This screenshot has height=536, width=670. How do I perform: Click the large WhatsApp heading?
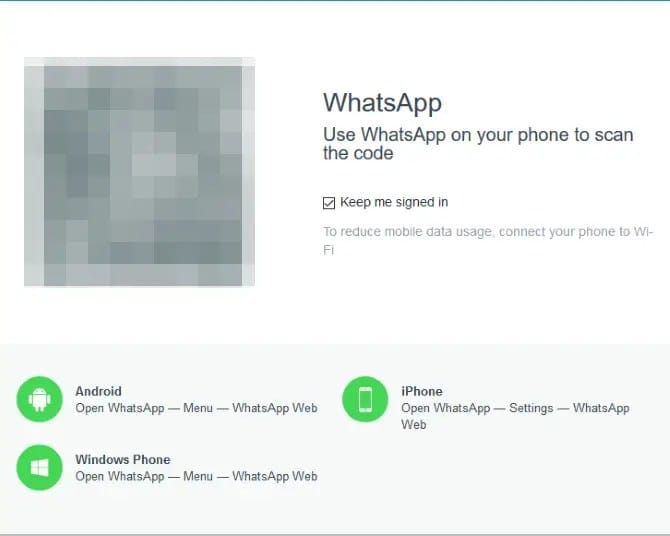coord(382,103)
